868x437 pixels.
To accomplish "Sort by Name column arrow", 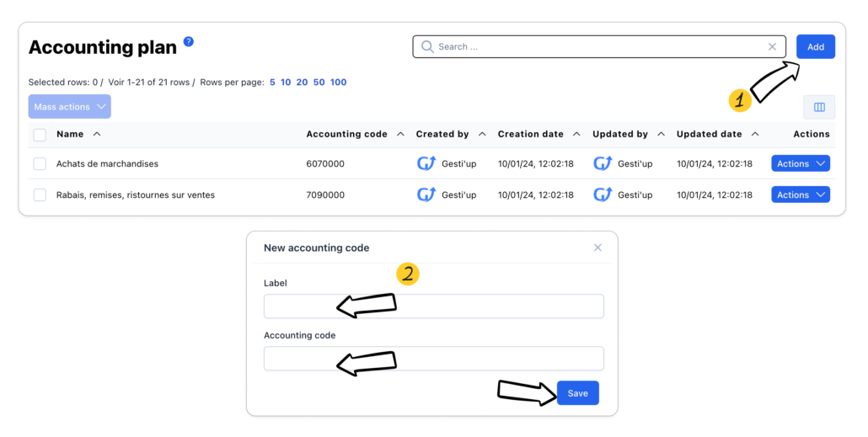I will click(x=97, y=134).
